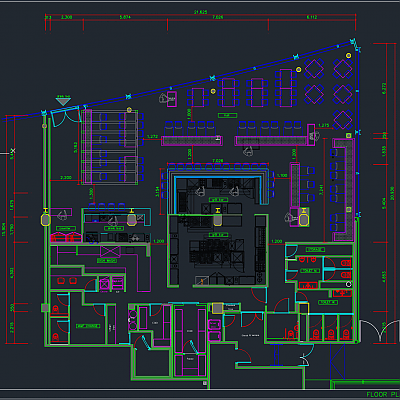The height and width of the screenshot is (400, 400).
Task: Click the 20.936 vertical dimension text
Action: coord(392,193)
